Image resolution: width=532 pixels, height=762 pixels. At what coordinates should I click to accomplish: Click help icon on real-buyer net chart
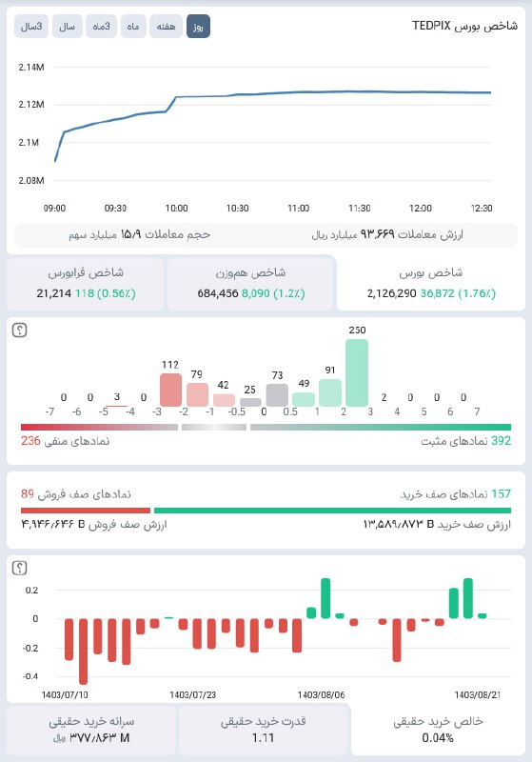tap(19, 568)
